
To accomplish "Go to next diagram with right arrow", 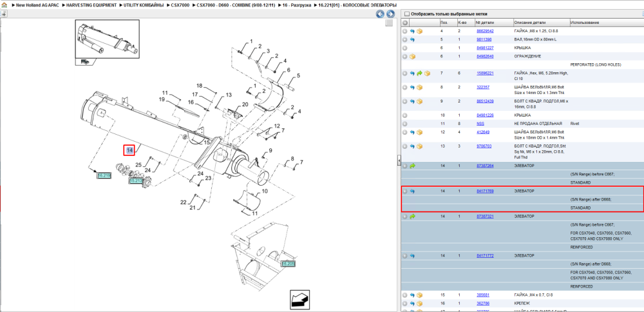I will 390,14.
